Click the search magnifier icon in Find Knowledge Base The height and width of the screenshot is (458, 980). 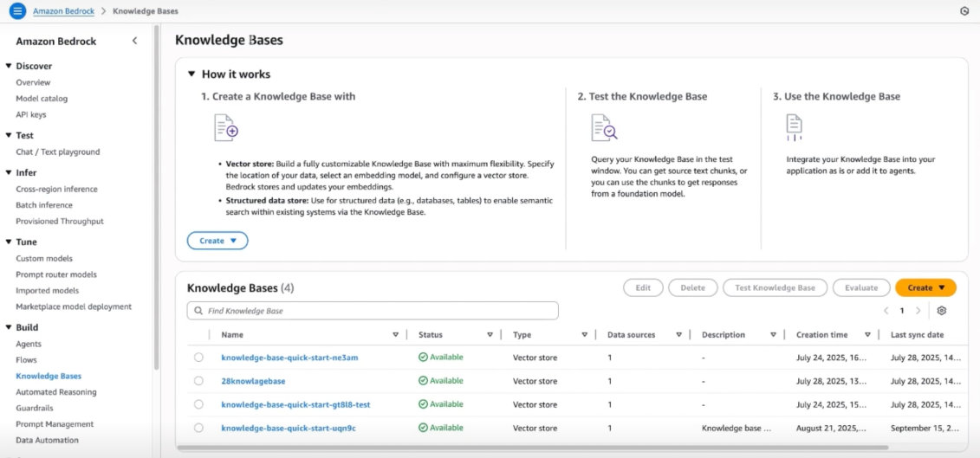(198, 311)
